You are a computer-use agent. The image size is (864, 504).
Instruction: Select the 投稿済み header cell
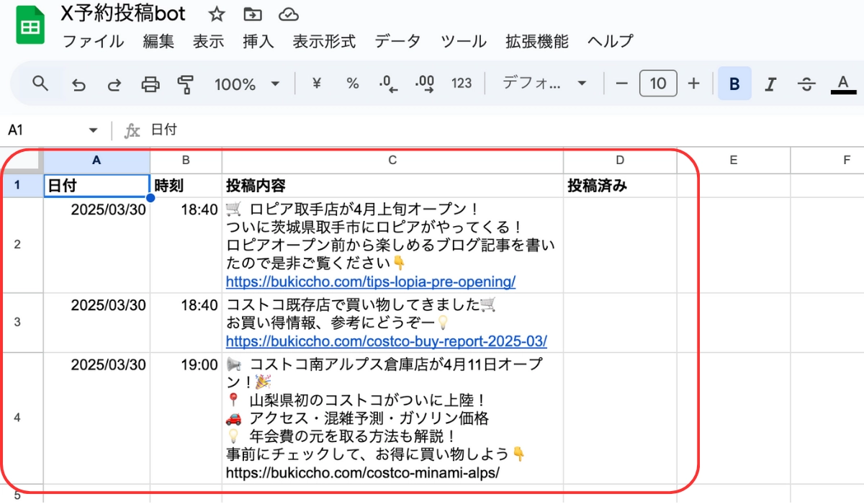pos(620,185)
